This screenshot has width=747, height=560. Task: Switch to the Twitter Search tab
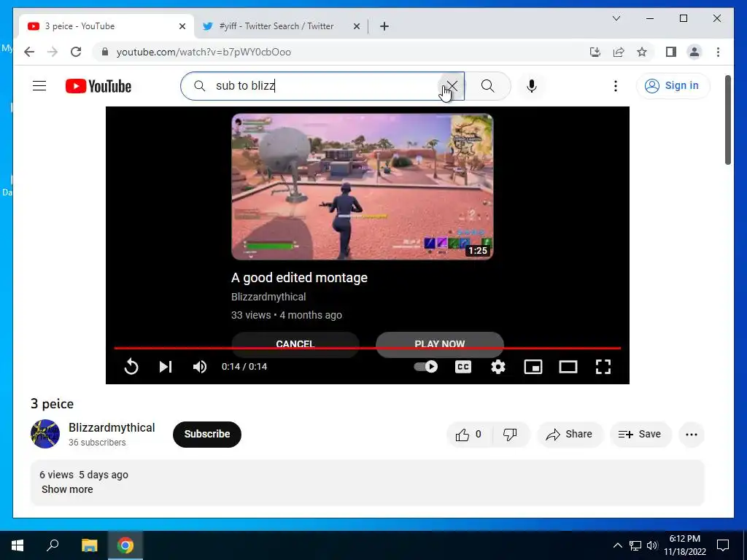(276, 26)
